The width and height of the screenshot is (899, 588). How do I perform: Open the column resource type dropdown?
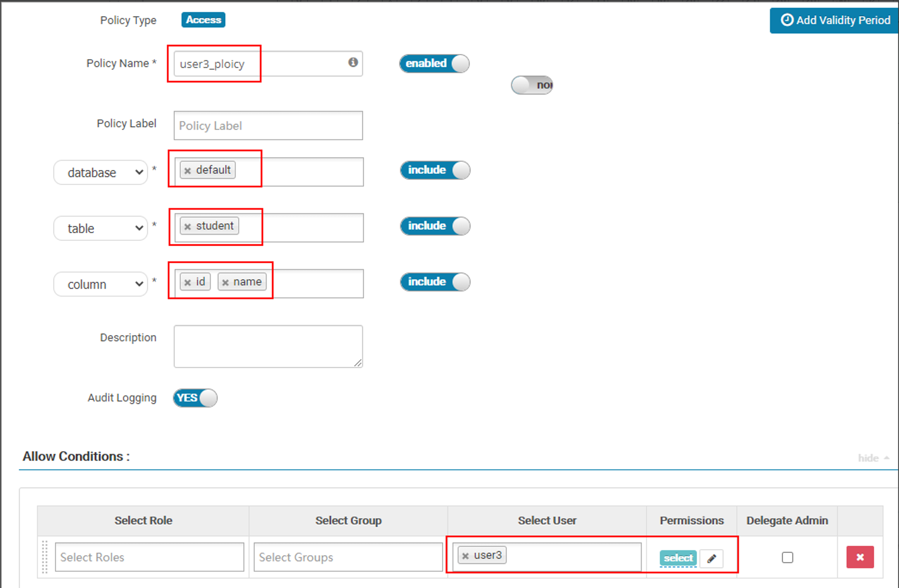click(101, 284)
